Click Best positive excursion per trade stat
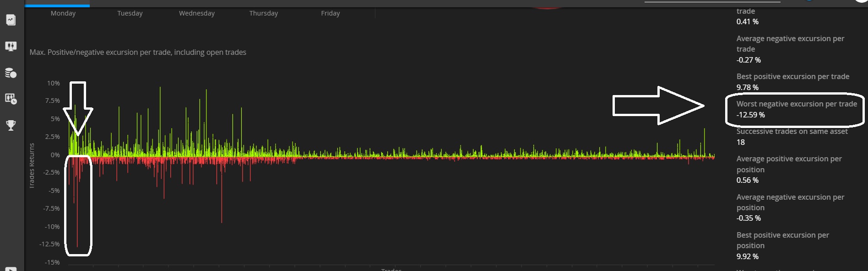868x271 pixels. point(792,81)
